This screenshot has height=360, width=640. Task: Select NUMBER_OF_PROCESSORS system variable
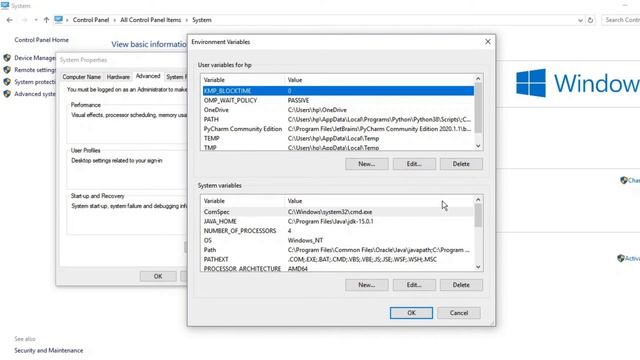[x=338, y=231]
